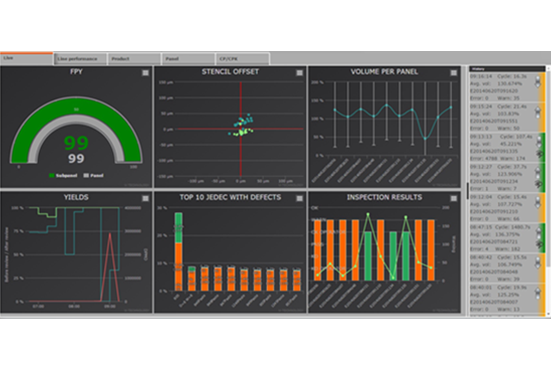Click the panel icon in 08:47:15 history entry
Image resolution: width=551 pixels, height=370 pixels.
539,232
